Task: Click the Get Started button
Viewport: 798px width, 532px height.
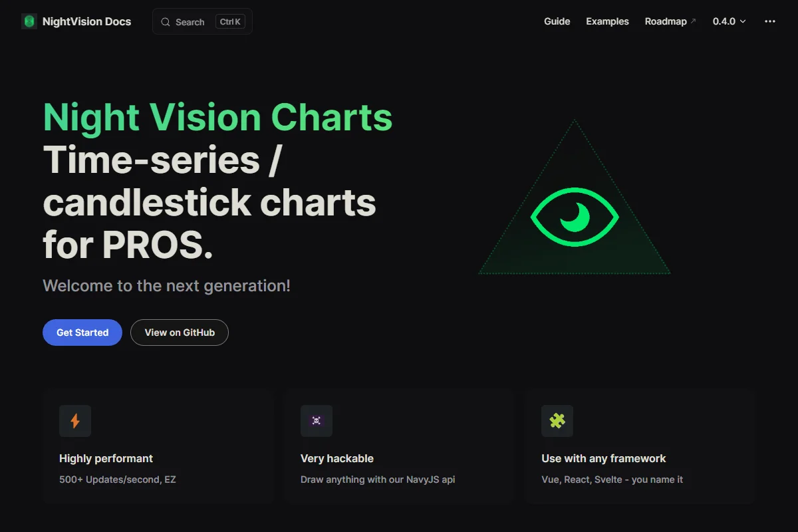Action: [82, 332]
